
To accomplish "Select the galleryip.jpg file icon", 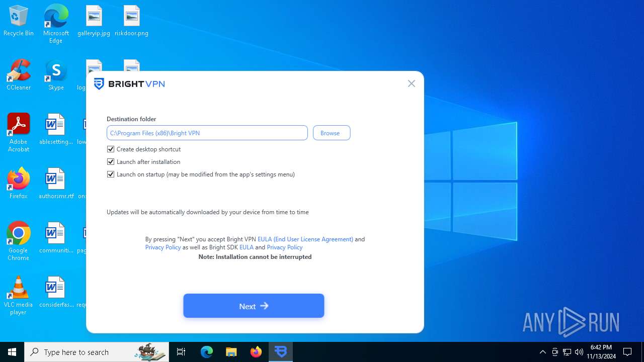I will (94, 21).
